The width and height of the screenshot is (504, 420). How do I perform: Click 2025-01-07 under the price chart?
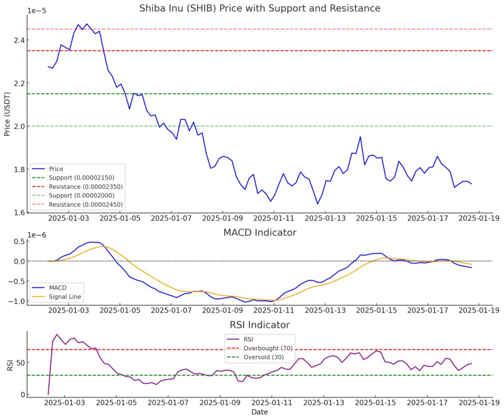(x=171, y=218)
